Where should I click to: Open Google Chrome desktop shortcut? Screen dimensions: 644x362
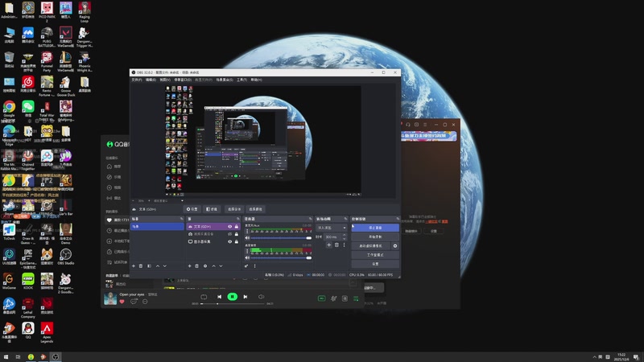(9, 109)
